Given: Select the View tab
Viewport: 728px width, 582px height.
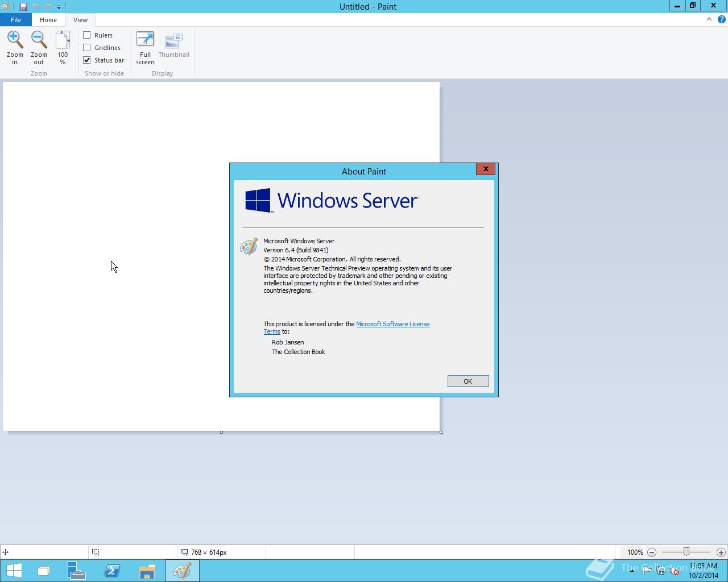Looking at the screenshot, I should tap(80, 20).
